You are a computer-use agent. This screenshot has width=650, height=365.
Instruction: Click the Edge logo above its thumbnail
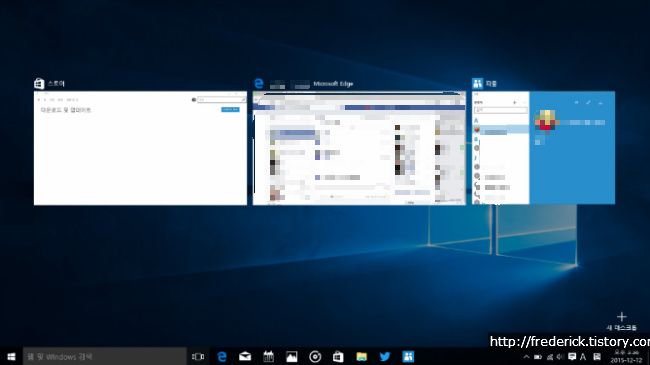tap(259, 83)
